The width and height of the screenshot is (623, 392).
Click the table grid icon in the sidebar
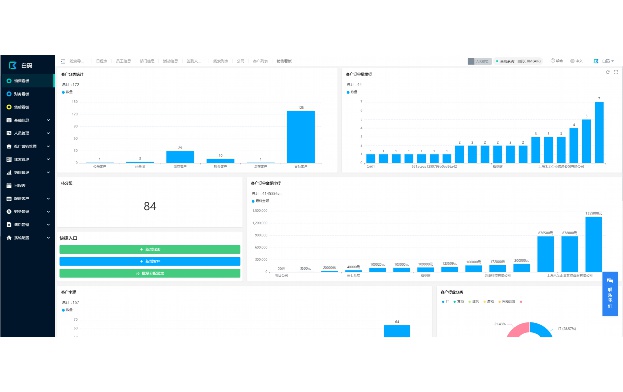pos(9,120)
